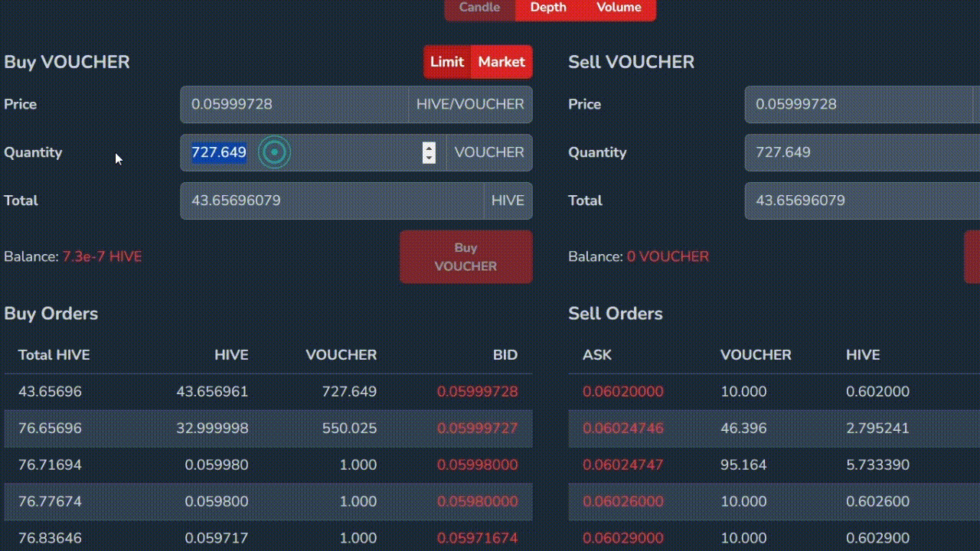This screenshot has width=980, height=551.
Task: Open the Depth chart tab
Action: [x=548, y=8]
